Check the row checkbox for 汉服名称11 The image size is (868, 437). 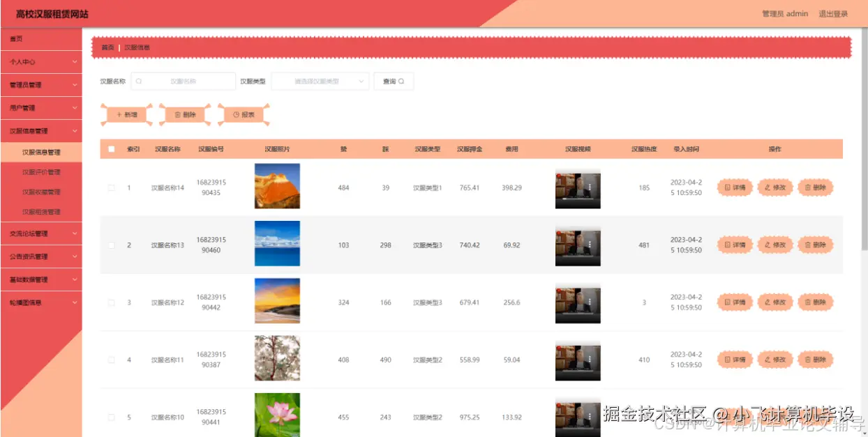[111, 360]
